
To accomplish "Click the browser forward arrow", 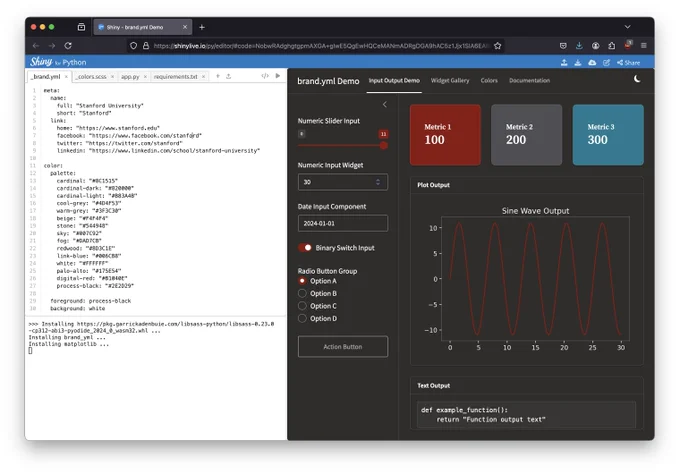I will (52, 46).
